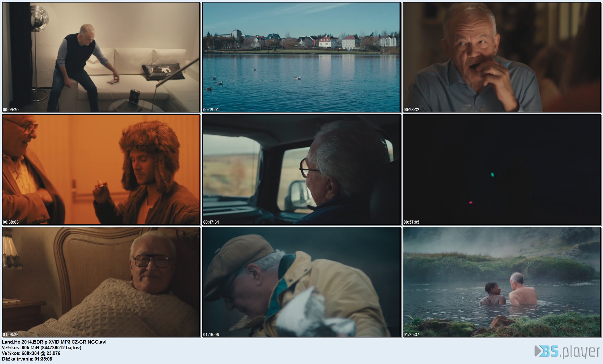603x364 pixels.
Task: Click the 805 MiB file size line
Action: point(41,348)
